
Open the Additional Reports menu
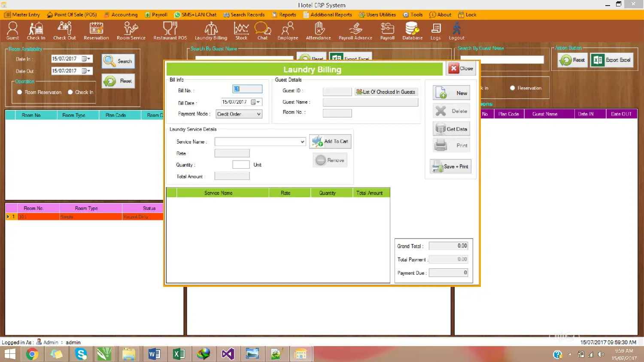[x=328, y=15]
